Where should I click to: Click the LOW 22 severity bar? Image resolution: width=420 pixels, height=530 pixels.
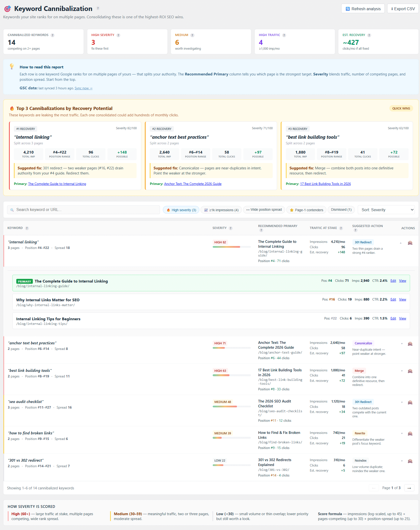tap(231, 465)
